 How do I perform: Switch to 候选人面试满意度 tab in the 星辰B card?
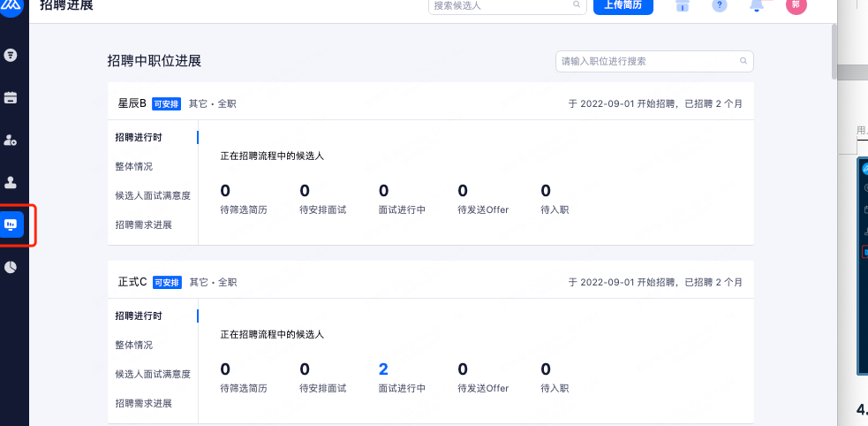point(153,195)
